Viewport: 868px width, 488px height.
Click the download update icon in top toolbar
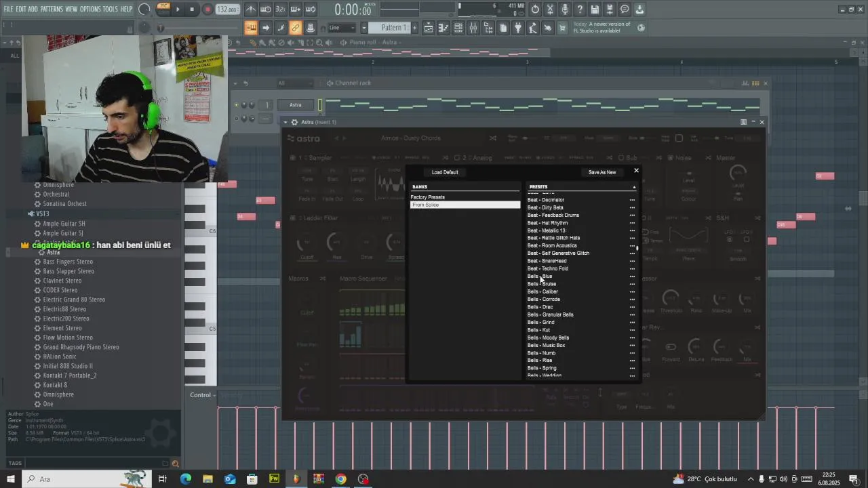pos(639,9)
